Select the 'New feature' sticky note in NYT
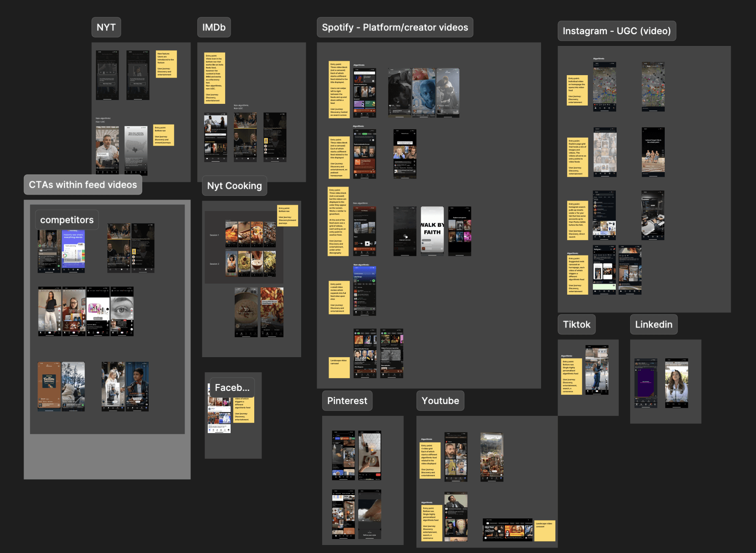Screen dimensions: 756x553 pos(166,64)
